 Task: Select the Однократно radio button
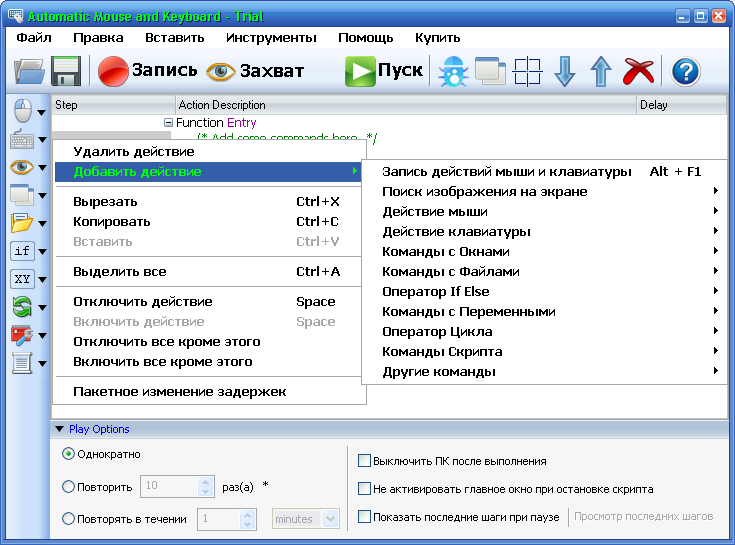point(68,454)
